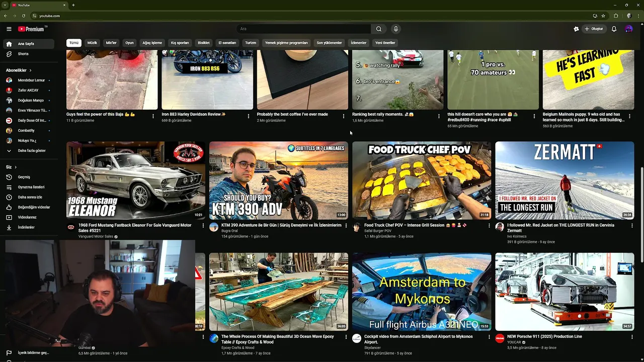Open the account avatar menu
The height and width of the screenshot is (362, 644).
tap(629, 29)
